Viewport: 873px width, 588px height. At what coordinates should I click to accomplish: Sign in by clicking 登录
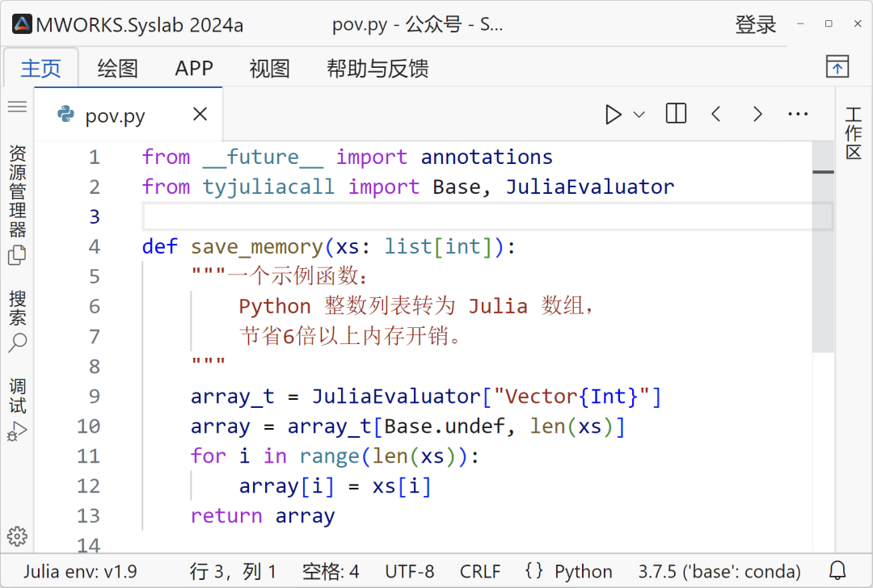[755, 24]
